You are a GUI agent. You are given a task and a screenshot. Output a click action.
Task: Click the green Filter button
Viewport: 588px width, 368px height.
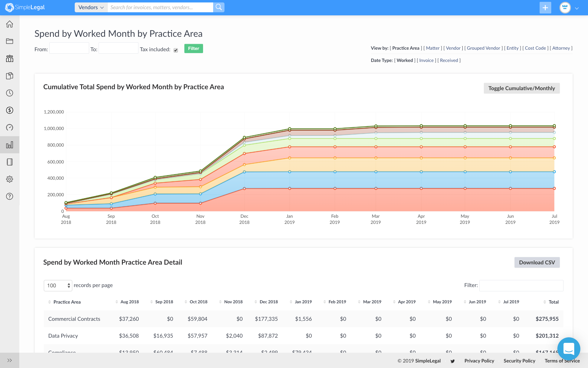pyautogui.click(x=194, y=48)
